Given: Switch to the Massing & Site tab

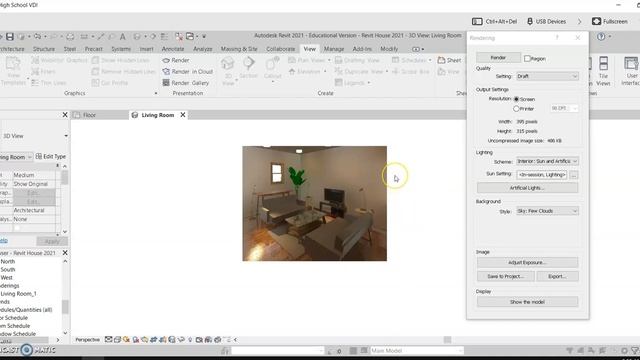Looking at the screenshot, I should (x=239, y=49).
